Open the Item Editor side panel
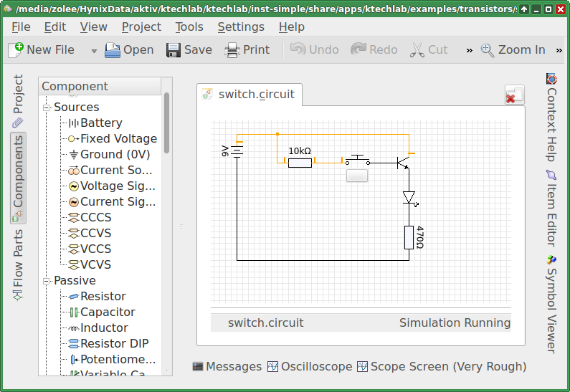 click(x=551, y=208)
